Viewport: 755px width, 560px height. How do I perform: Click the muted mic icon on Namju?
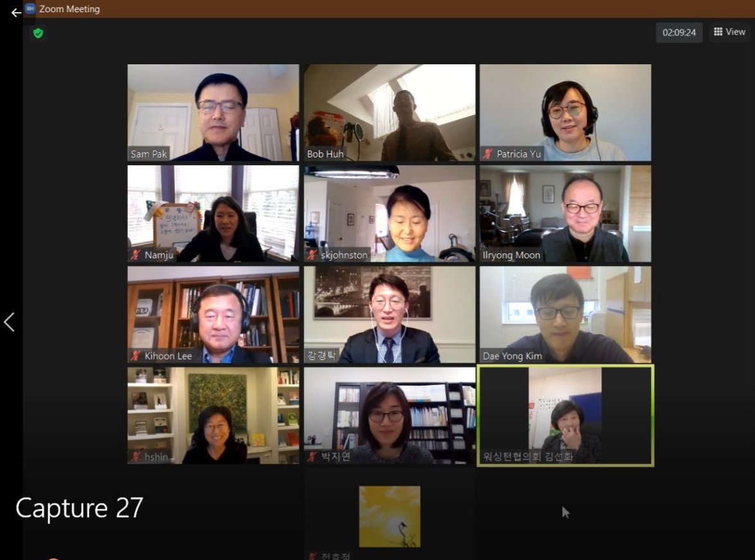tap(136, 255)
